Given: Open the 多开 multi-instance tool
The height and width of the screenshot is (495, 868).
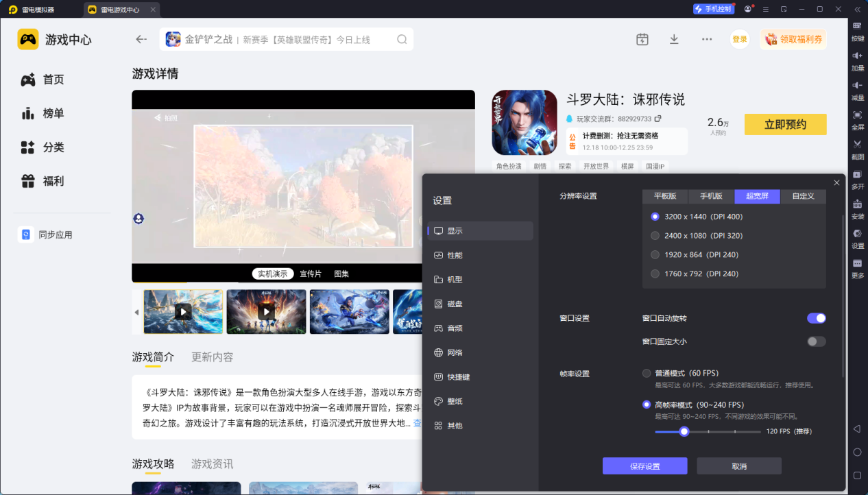Looking at the screenshot, I should pos(857,174).
